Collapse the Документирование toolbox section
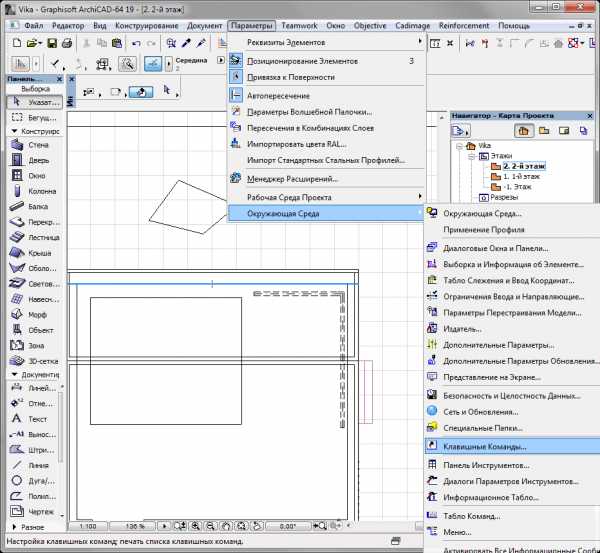600x553 pixels. [x=14, y=375]
